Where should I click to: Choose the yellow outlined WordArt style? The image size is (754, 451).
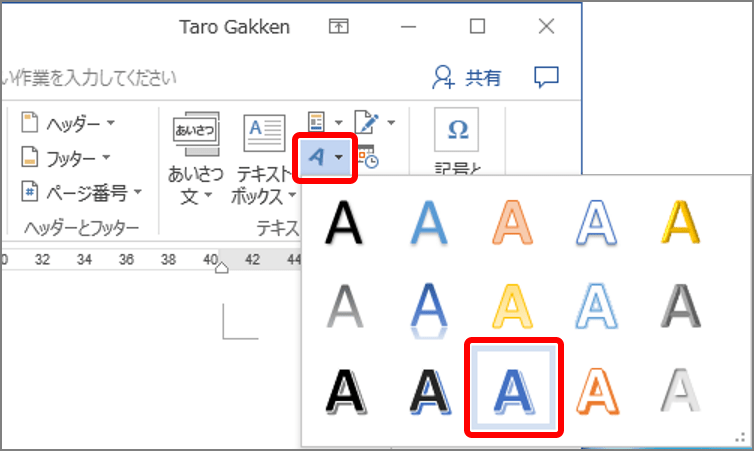513,307
